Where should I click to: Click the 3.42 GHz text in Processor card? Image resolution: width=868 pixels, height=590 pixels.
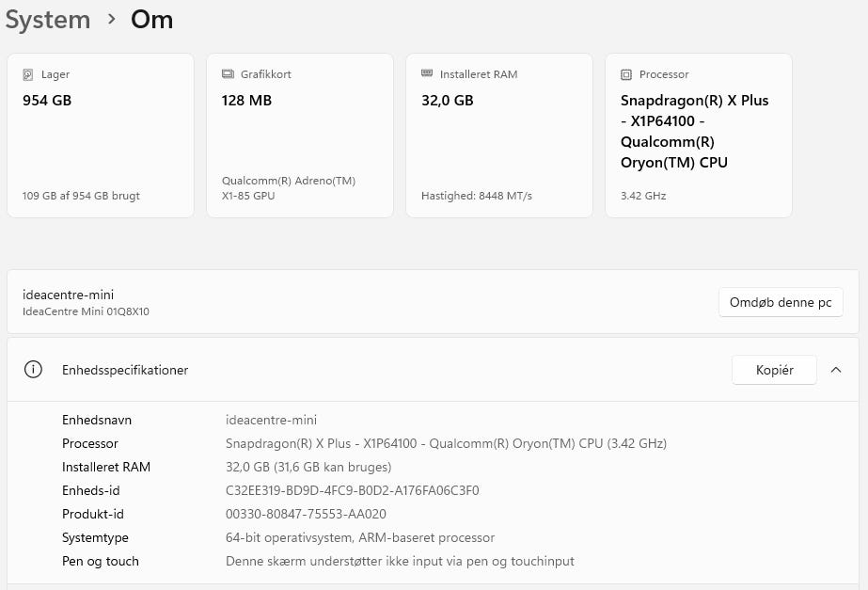pos(644,196)
